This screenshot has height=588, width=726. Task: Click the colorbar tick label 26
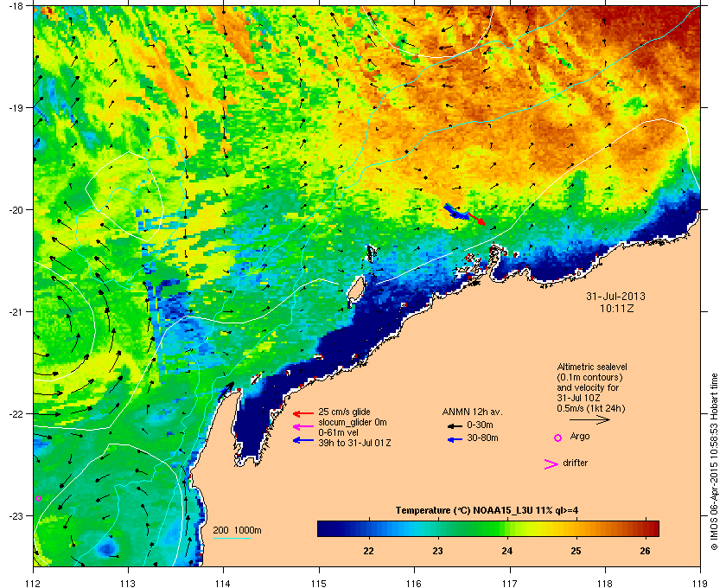tap(645, 551)
